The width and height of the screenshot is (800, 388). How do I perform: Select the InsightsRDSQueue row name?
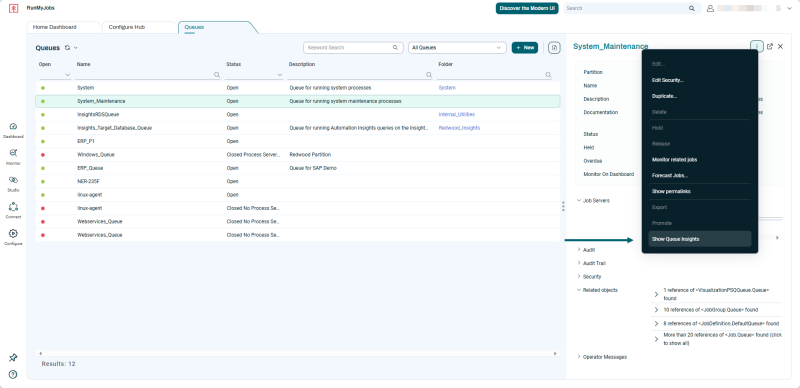[x=98, y=114]
